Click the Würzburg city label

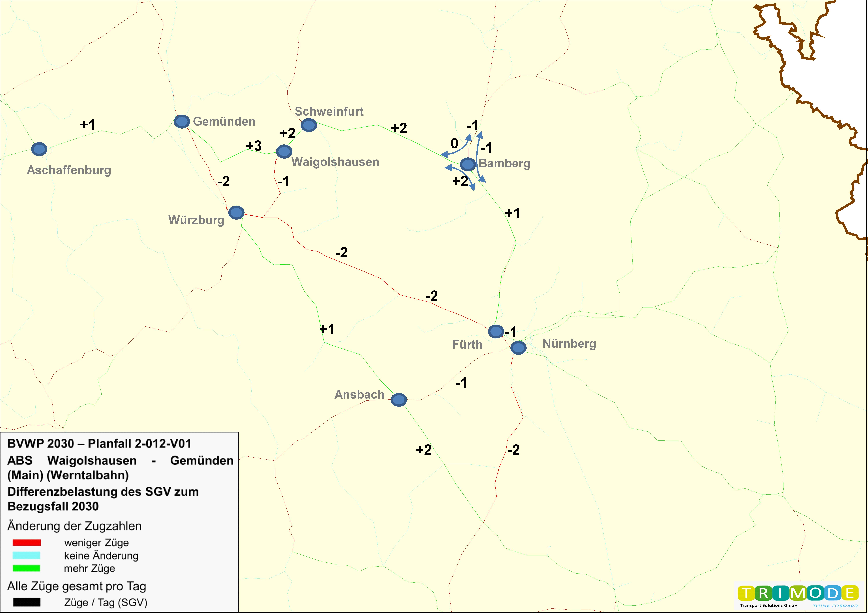point(197,220)
